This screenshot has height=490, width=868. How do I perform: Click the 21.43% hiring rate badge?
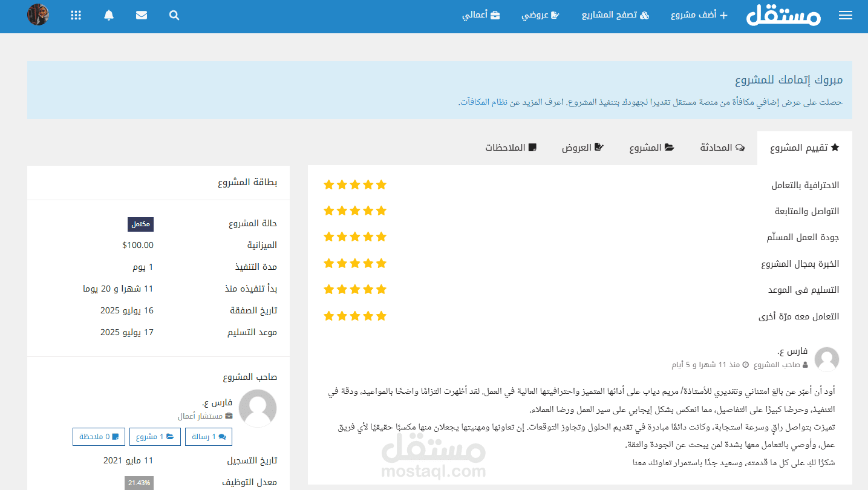coord(139,483)
